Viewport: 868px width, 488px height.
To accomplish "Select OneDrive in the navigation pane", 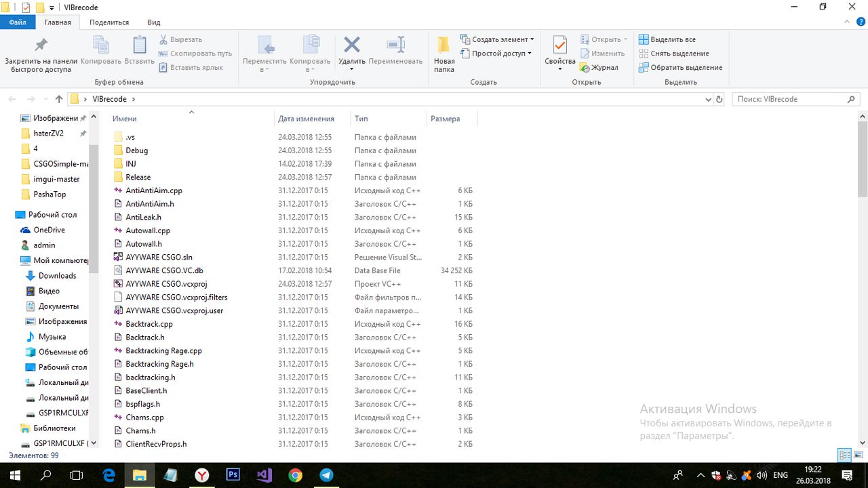I will (x=49, y=230).
